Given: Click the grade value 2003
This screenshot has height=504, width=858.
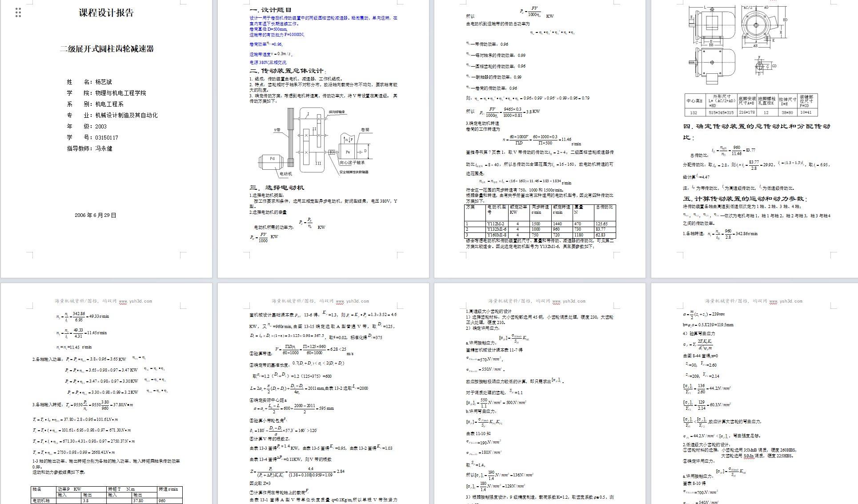Looking at the screenshot, I should point(101,126).
